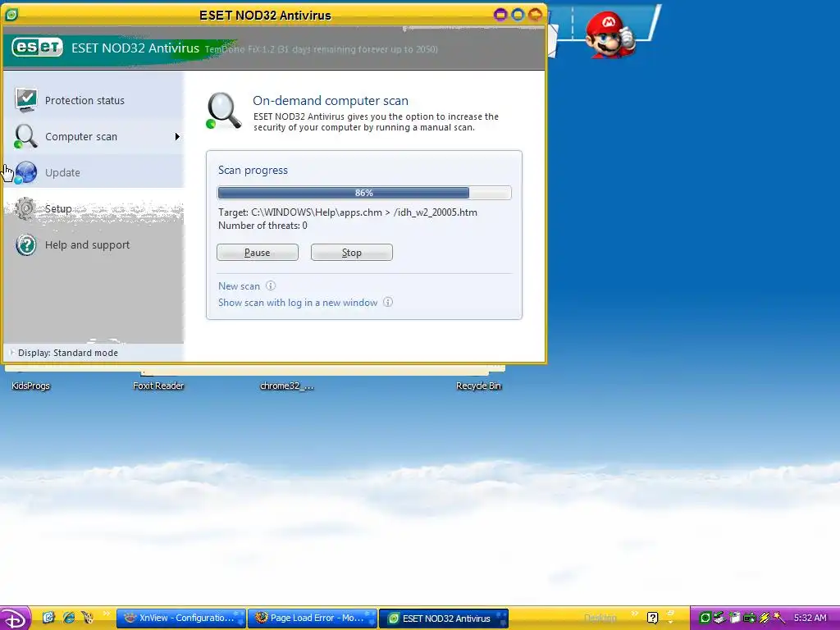Switch to XnView Configuration taskbar button
The width and height of the screenshot is (840, 630).
point(181,619)
